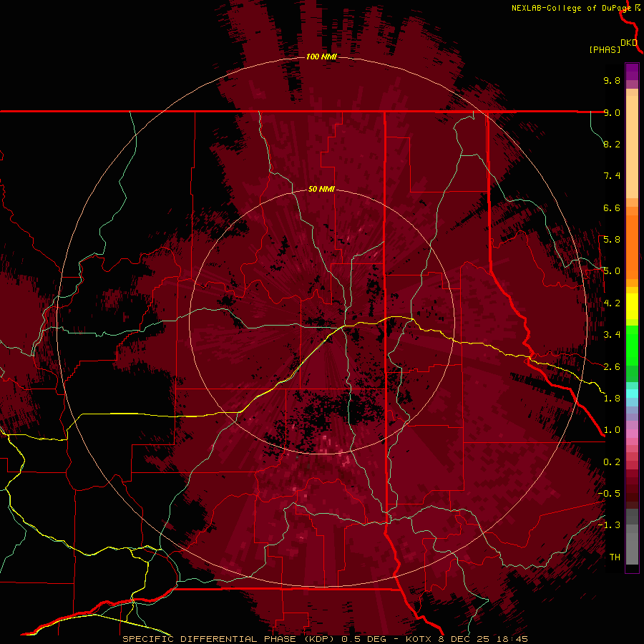Click the purple top segment of color bar
Screen dimensions: 644x644
pyautogui.click(x=632, y=72)
